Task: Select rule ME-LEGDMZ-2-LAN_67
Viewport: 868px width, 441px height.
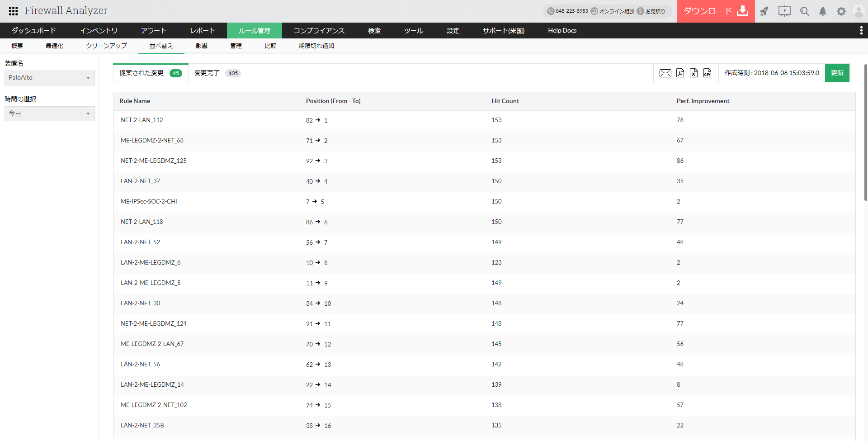Action: (x=152, y=344)
